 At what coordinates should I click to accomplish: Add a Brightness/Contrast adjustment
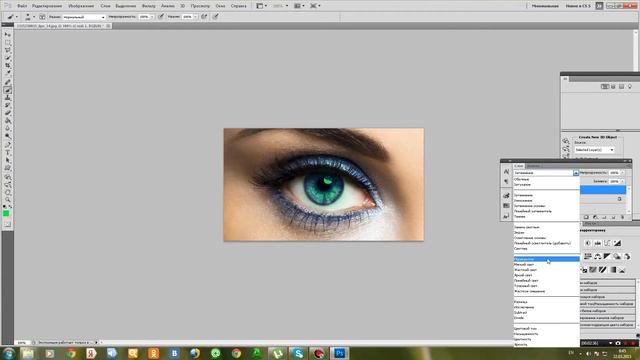[x=588, y=243]
